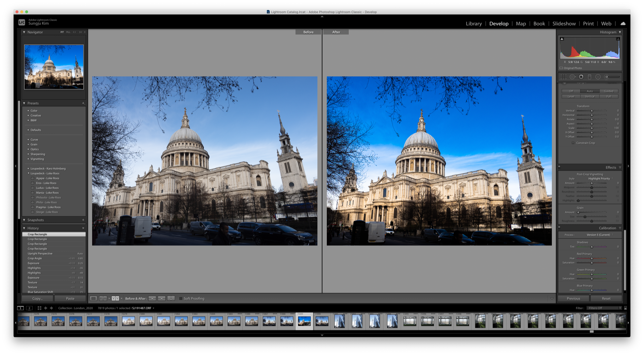Open Grid view icon in filmstrip bar

point(39,308)
